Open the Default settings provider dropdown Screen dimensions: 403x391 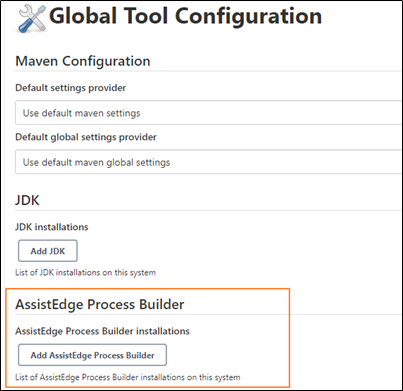(208, 113)
